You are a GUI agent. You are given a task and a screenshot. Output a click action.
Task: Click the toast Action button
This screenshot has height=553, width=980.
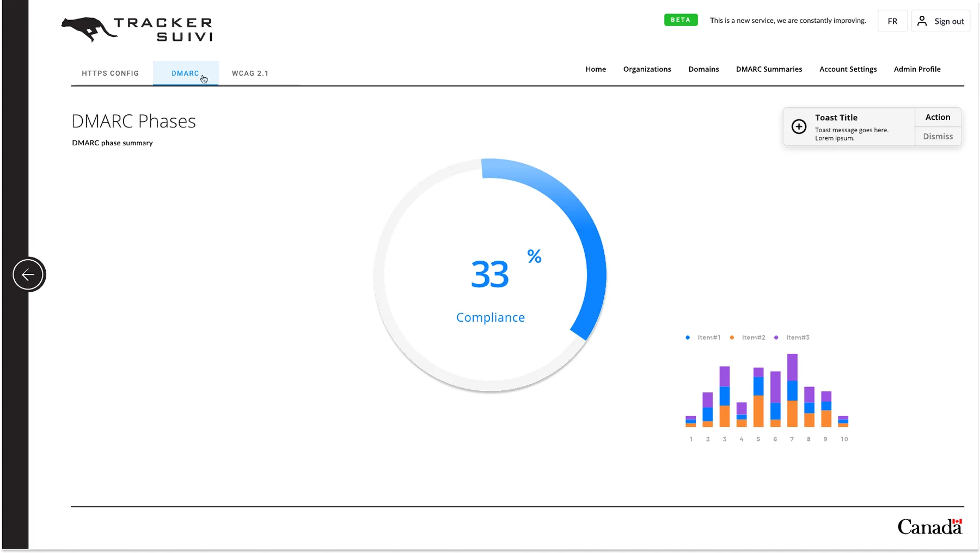coord(938,117)
